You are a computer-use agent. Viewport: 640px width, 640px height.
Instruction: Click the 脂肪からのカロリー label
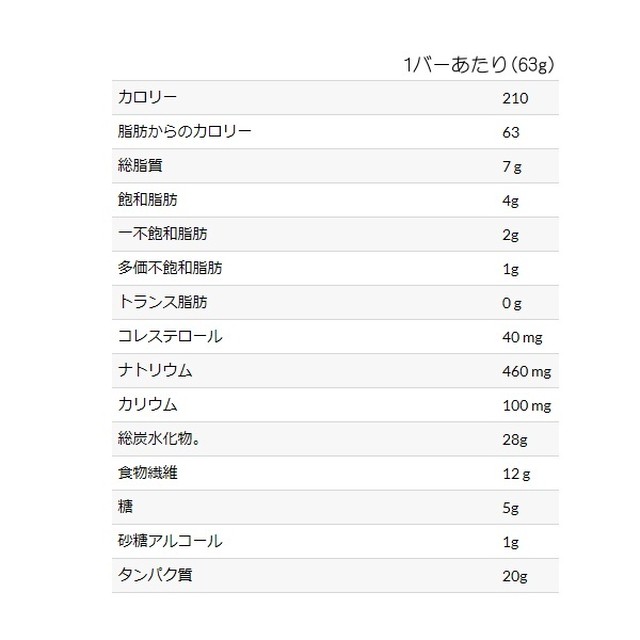(x=184, y=132)
